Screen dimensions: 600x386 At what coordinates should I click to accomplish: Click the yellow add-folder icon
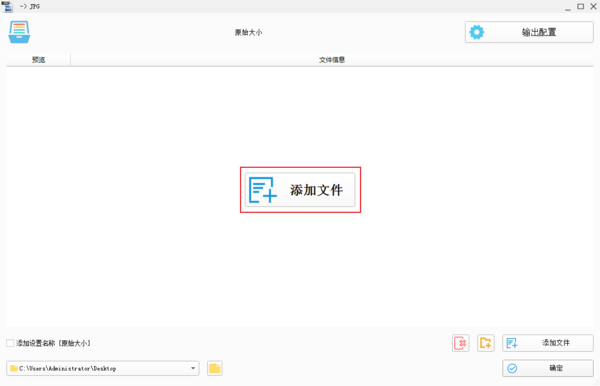coord(486,343)
